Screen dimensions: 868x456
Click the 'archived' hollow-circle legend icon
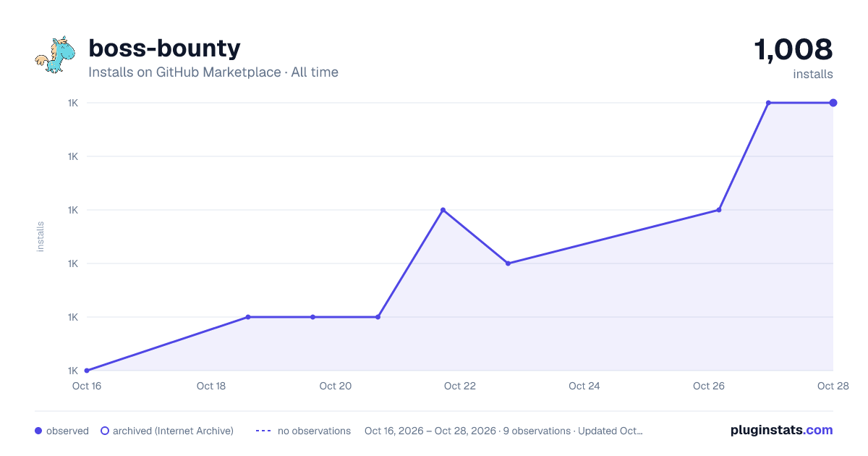[x=105, y=431]
